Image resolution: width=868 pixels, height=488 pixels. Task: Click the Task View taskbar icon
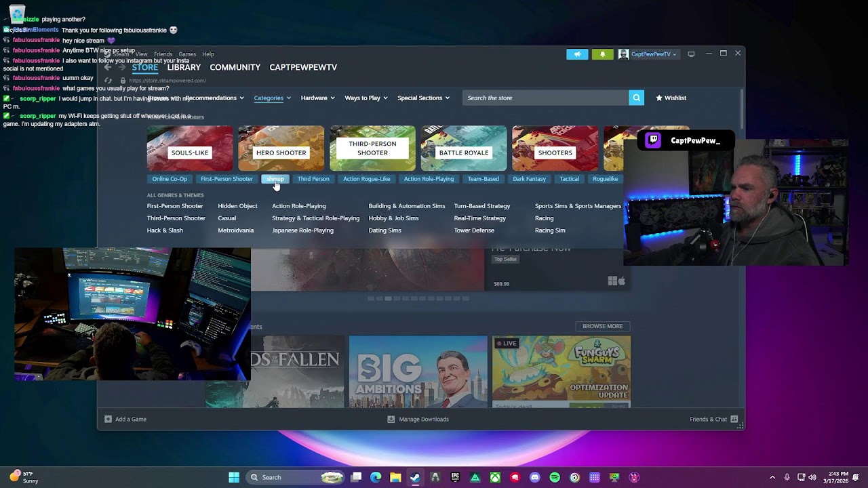pos(356,477)
